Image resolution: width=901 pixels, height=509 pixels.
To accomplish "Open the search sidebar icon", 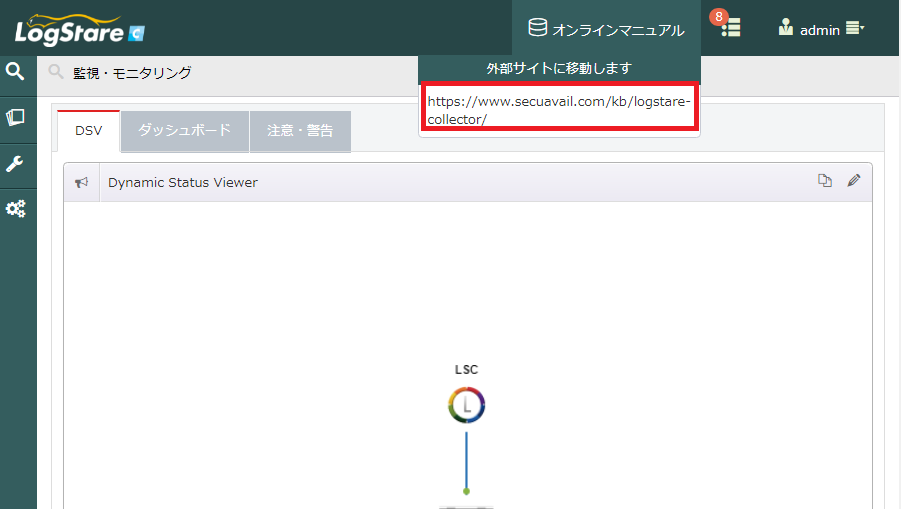I will pos(15,71).
